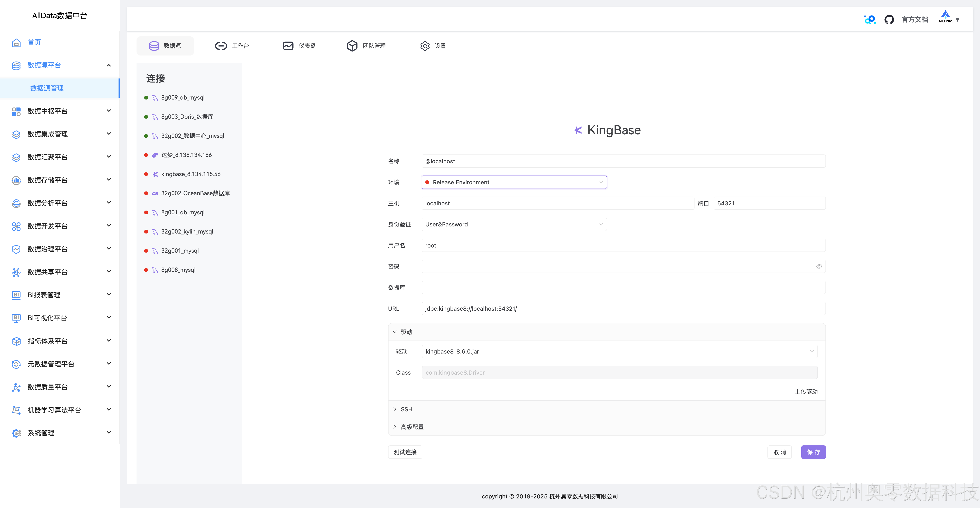Click the 设置 gear icon

click(425, 46)
